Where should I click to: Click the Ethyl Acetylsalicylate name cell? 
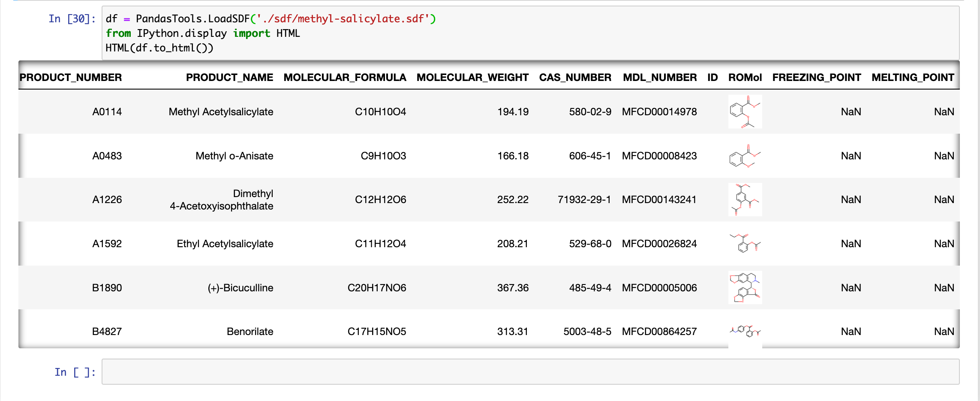(x=225, y=244)
